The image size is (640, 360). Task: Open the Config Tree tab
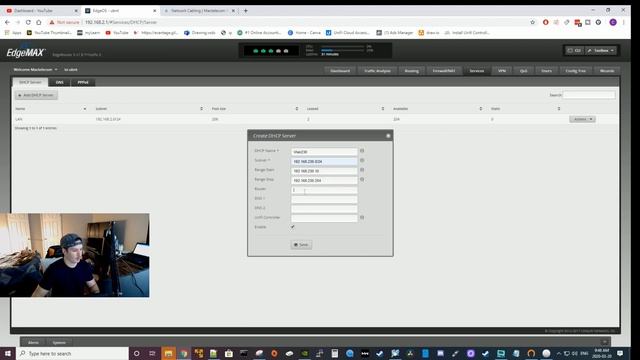tap(576, 71)
